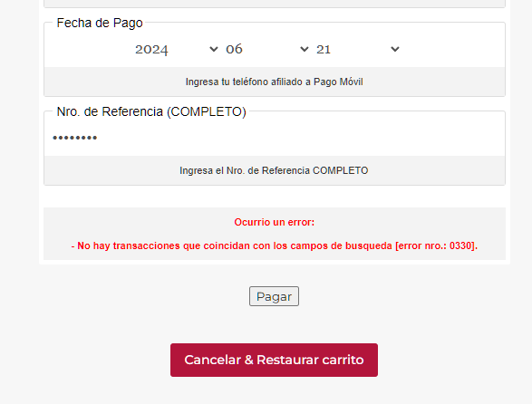Viewport: 532px width, 404px height.
Task: Click the month value 06 text
Action: (234, 49)
